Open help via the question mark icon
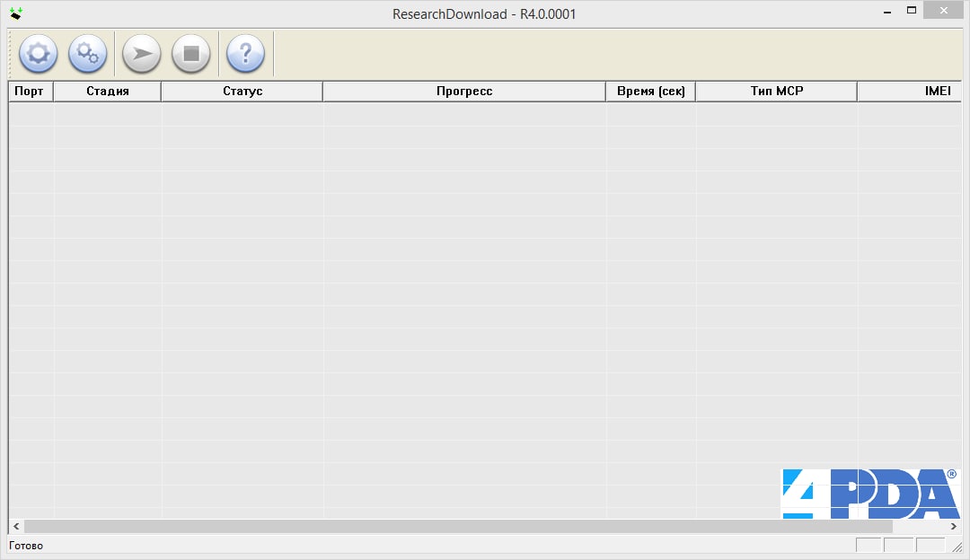 pyautogui.click(x=245, y=54)
